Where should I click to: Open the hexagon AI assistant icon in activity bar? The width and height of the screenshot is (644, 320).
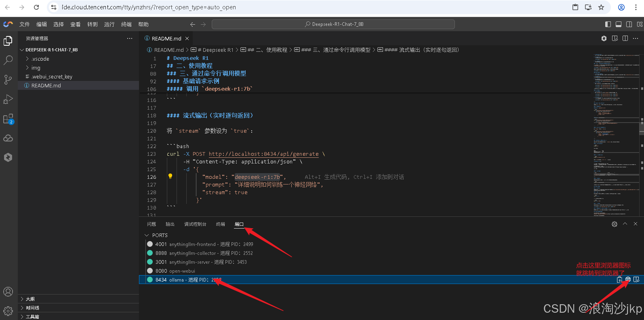(x=8, y=157)
